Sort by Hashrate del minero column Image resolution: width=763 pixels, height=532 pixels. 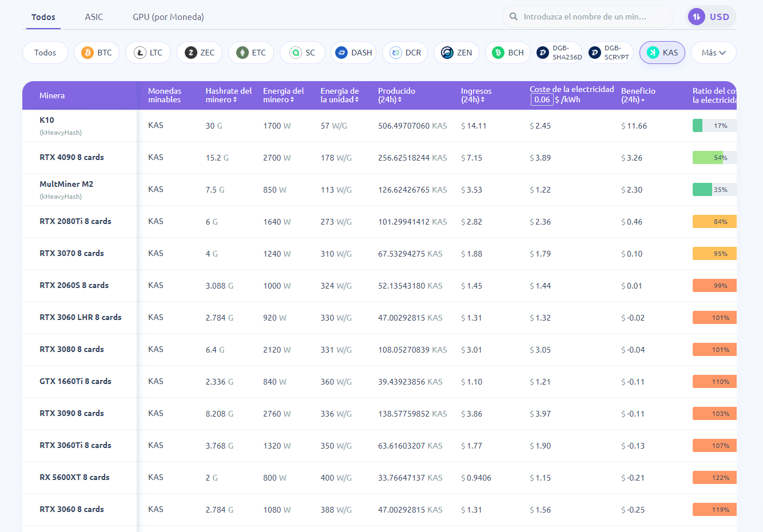[229, 95]
